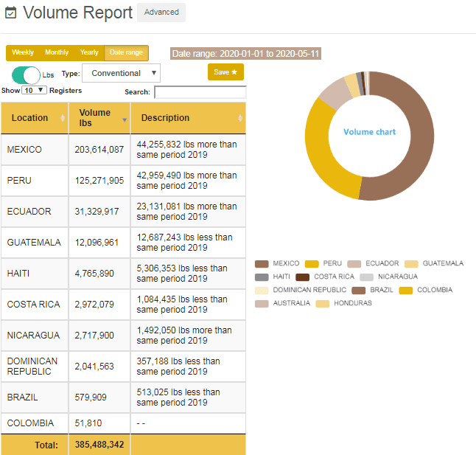Click the volume value 125,271,905
Viewport: 476px width, 455px height.
tap(99, 181)
